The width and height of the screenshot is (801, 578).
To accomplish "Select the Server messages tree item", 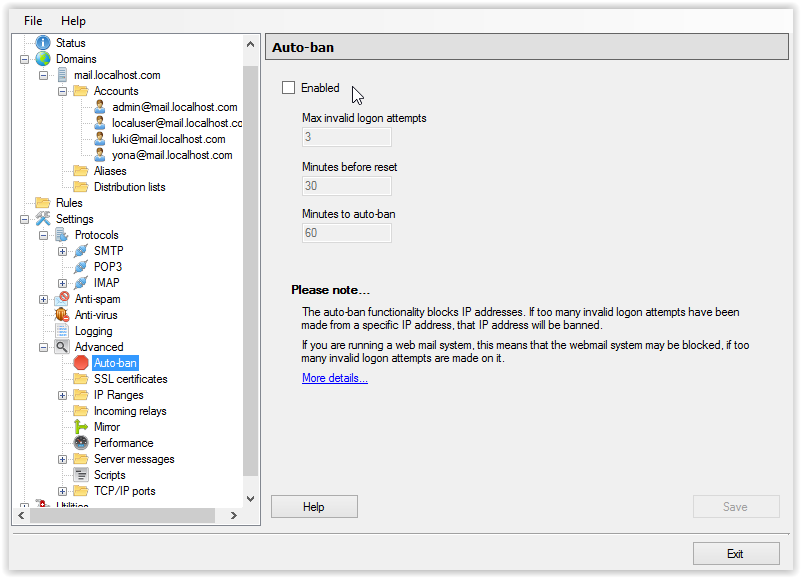I will pos(134,459).
